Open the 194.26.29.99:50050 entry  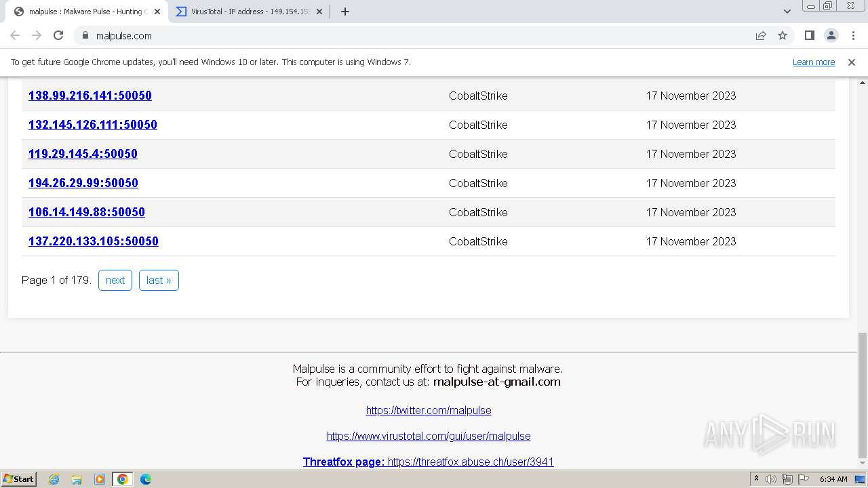[83, 183]
